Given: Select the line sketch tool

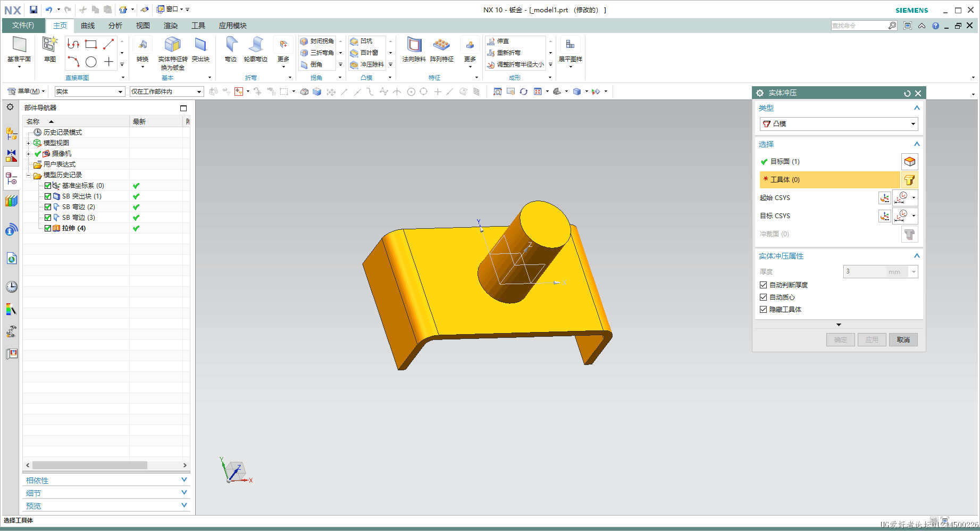Looking at the screenshot, I should pyautogui.click(x=108, y=44).
